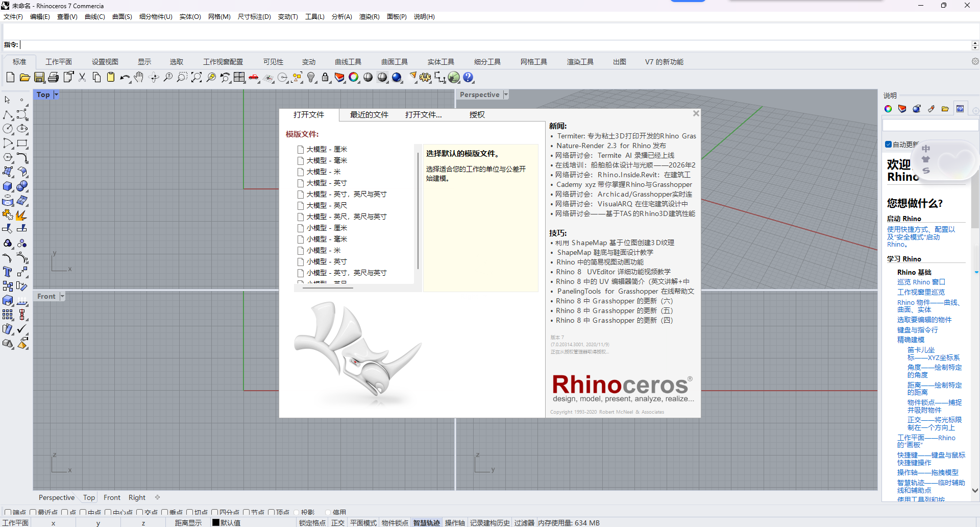Enable the 中点 object snap checkbox

click(82, 512)
